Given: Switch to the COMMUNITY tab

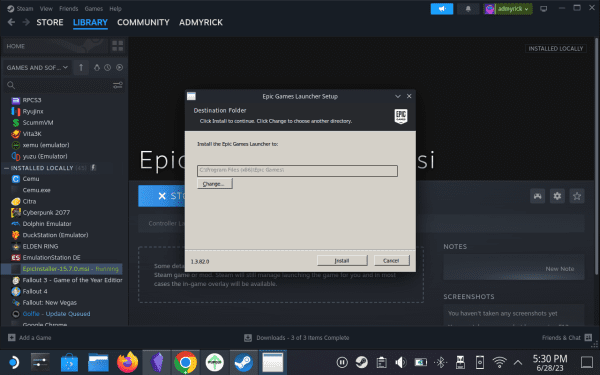Looking at the screenshot, I should pos(143,22).
